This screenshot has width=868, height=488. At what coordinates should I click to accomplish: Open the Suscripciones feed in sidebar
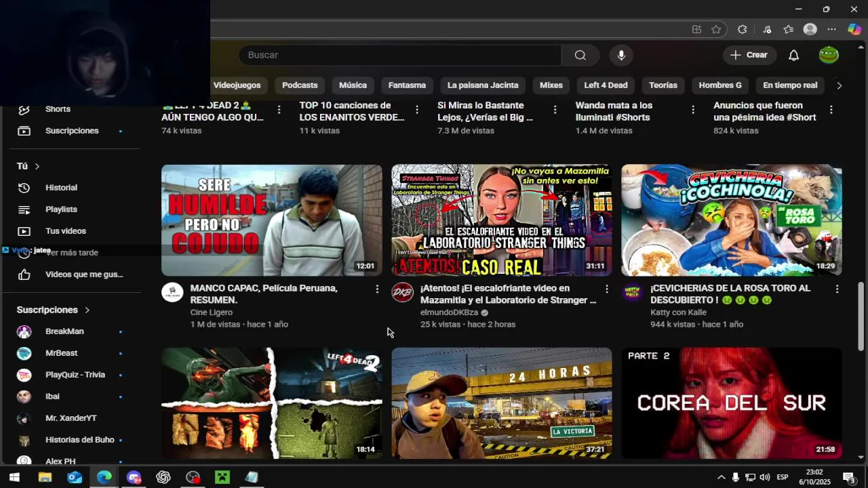tap(71, 131)
